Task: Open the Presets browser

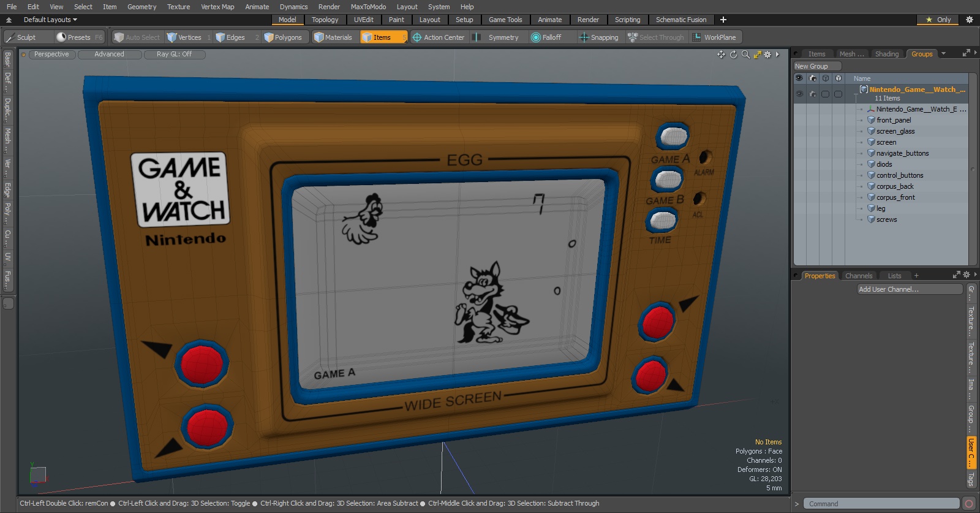Action: [x=79, y=37]
